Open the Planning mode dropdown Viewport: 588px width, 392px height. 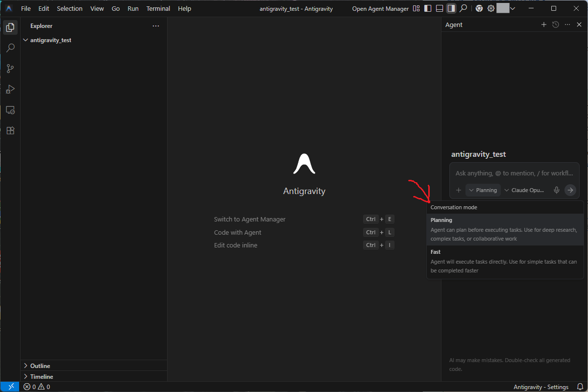point(483,190)
